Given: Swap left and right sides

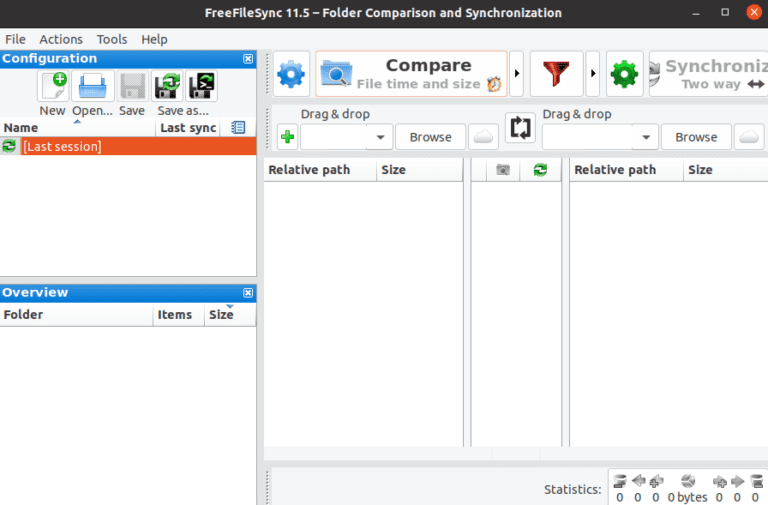Looking at the screenshot, I should pos(520,128).
